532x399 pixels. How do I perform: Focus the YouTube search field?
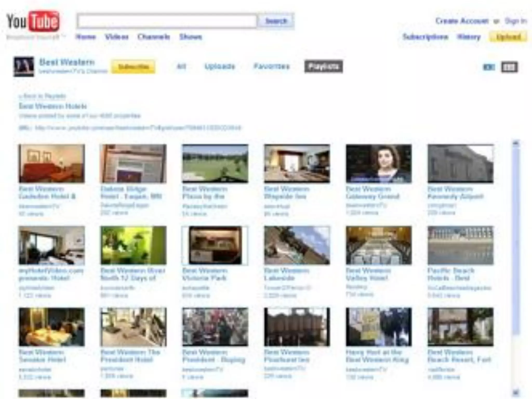point(167,21)
